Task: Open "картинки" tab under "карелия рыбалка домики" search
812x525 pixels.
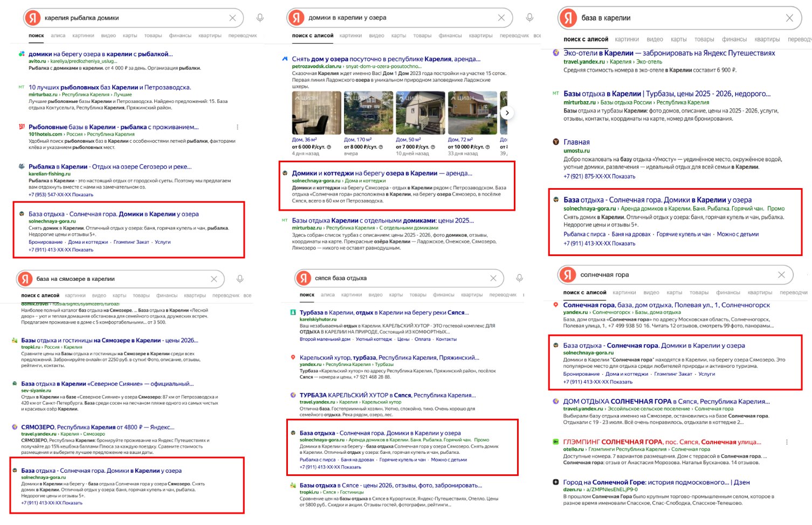Action: click(83, 36)
